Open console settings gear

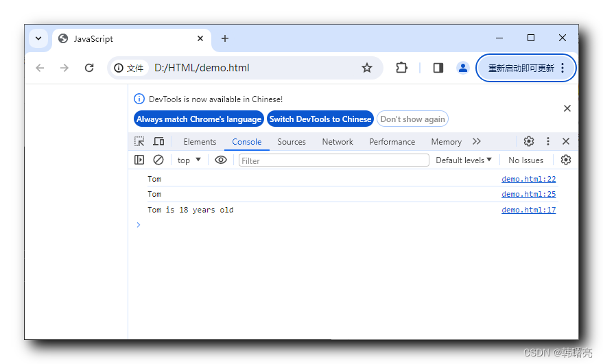pyautogui.click(x=566, y=160)
